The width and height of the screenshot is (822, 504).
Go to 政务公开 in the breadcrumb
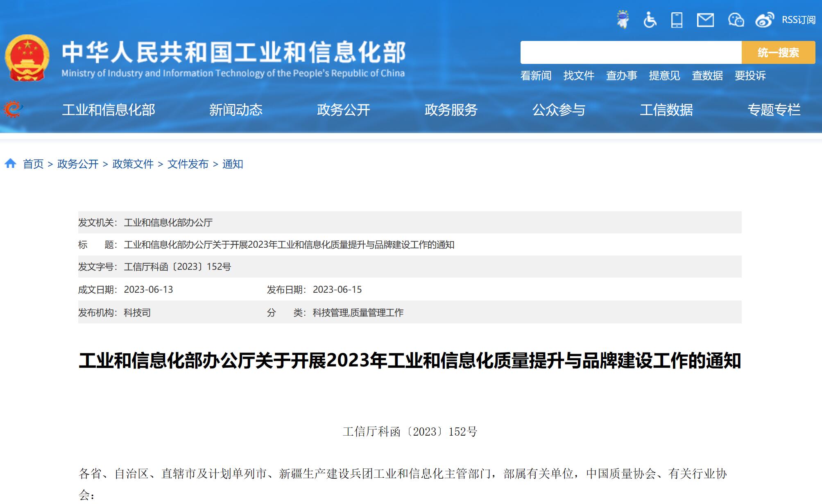[x=78, y=164]
